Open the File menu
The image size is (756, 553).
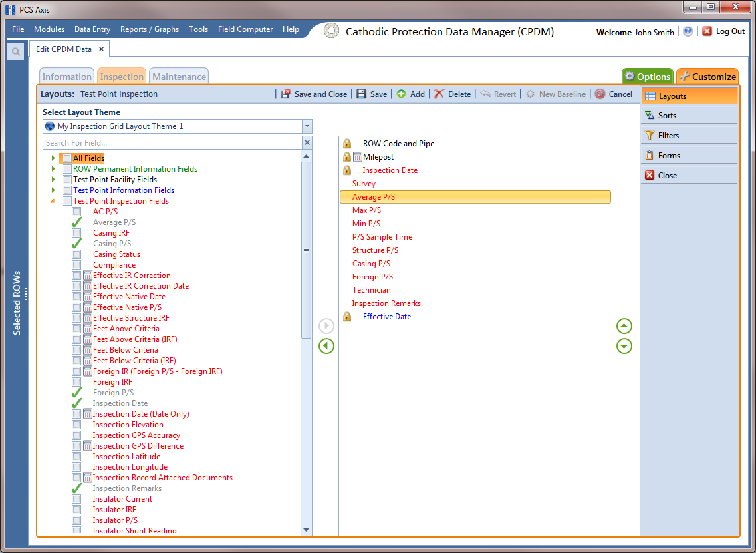pyautogui.click(x=18, y=29)
